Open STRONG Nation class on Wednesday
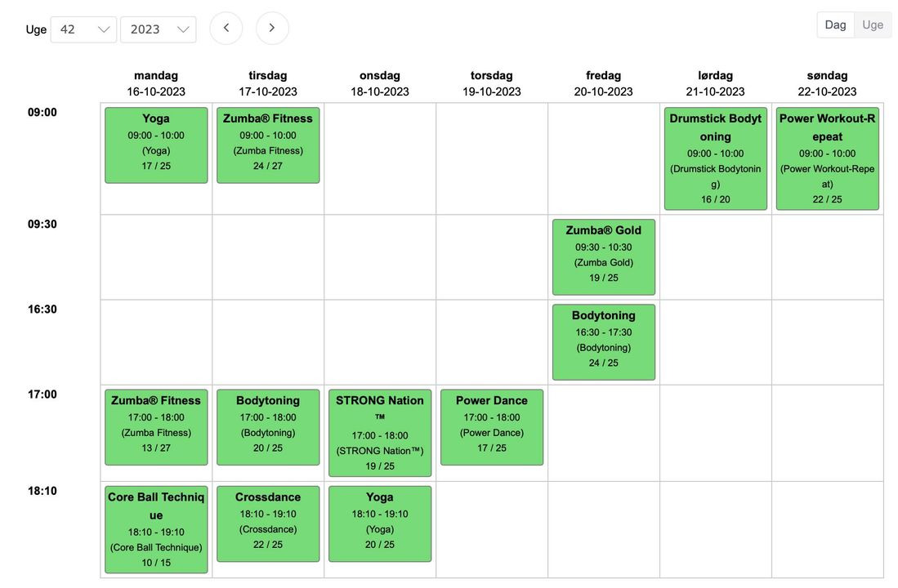Viewport: 898px width, 588px height. 380,433
